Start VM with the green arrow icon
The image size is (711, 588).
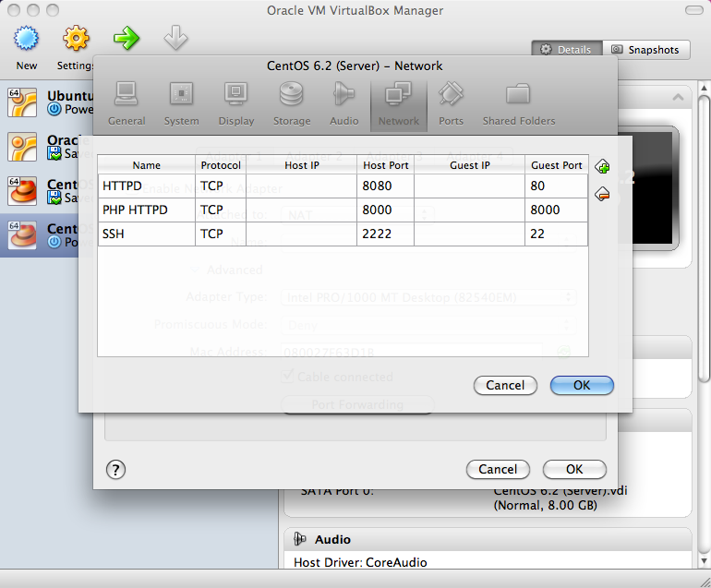click(127, 39)
